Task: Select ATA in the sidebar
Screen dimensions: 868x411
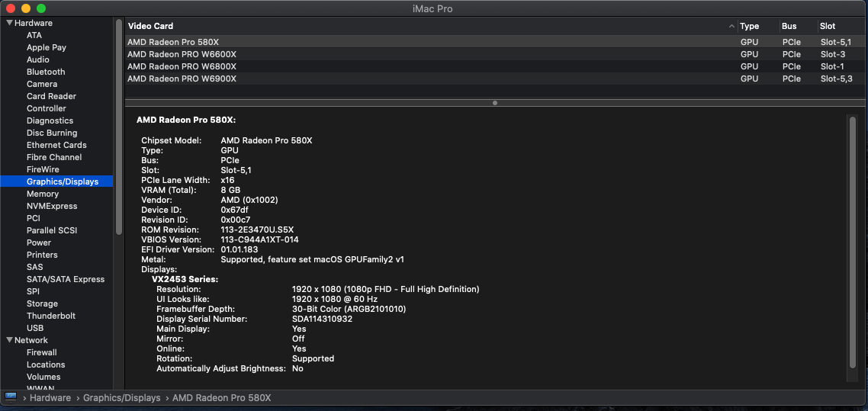Action: (34, 35)
